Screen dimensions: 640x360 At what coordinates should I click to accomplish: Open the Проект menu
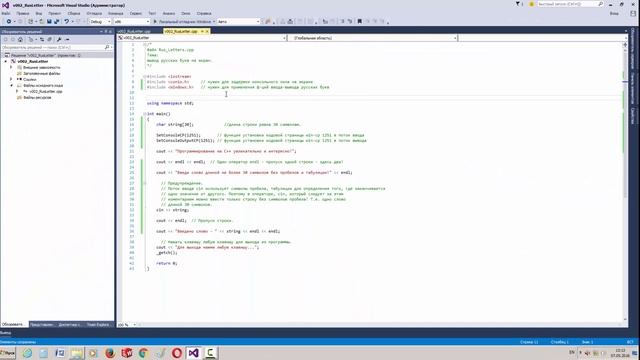click(x=54, y=13)
